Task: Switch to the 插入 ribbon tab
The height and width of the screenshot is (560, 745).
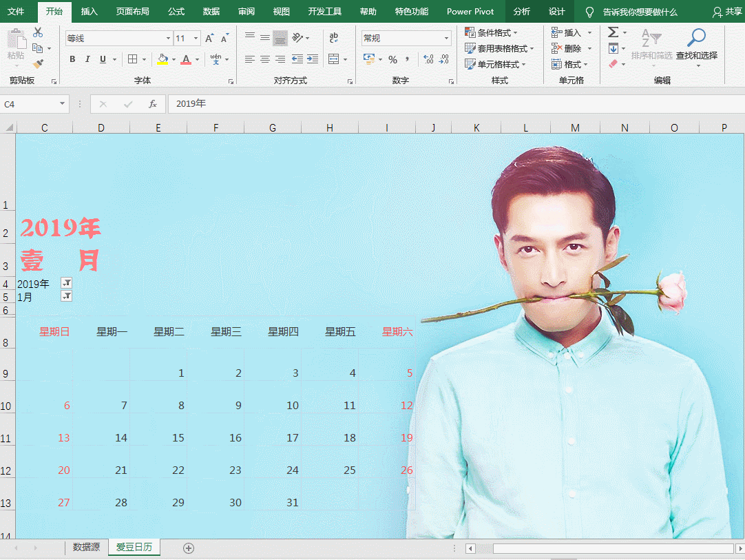Action: [x=89, y=12]
